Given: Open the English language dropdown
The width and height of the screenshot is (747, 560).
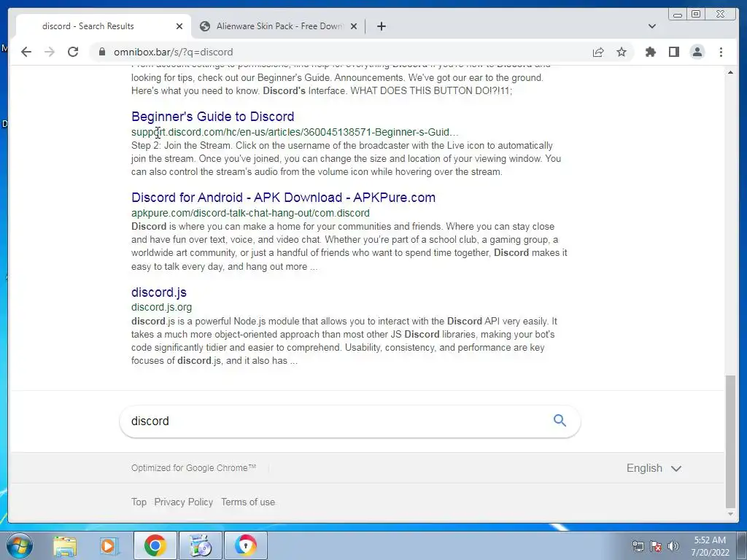Looking at the screenshot, I should click(x=654, y=468).
